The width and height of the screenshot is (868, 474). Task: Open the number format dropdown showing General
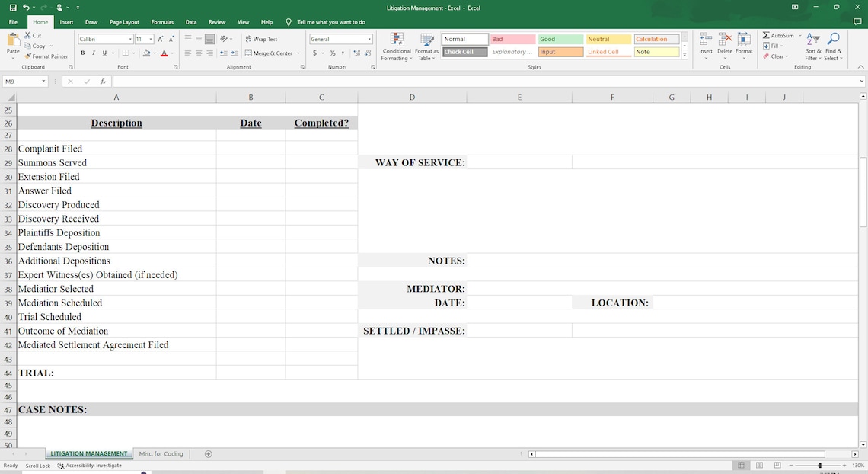[340, 38]
